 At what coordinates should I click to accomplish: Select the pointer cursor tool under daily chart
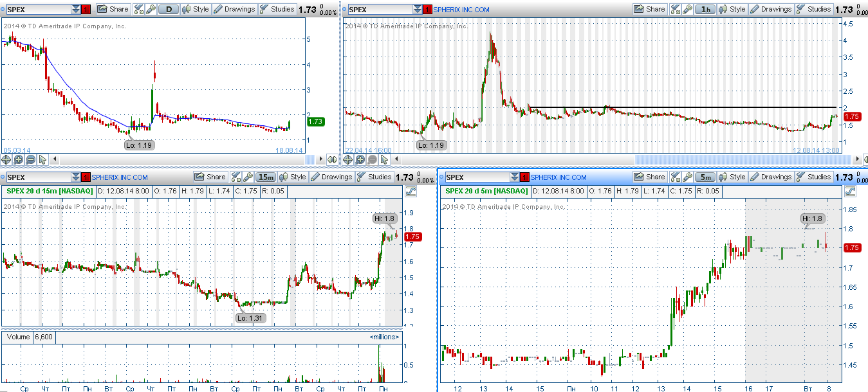coord(42,159)
